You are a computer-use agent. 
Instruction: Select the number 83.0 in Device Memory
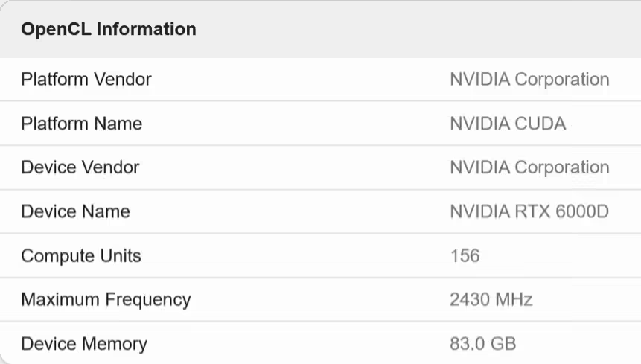point(467,344)
